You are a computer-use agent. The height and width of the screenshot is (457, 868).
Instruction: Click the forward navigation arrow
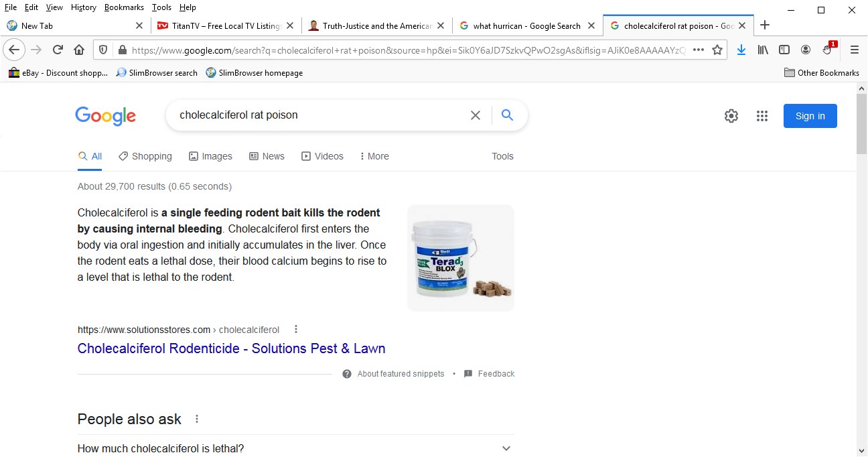pyautogui.click(x=36, y=50)
